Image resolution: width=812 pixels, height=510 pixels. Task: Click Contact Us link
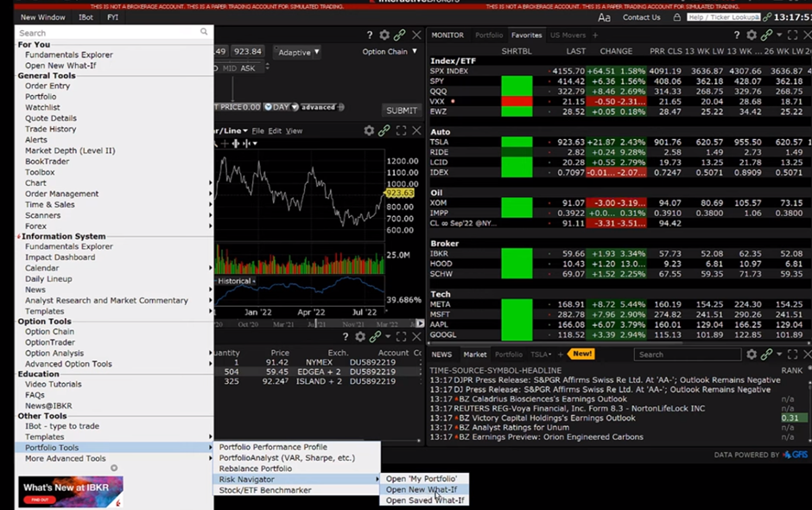[x=641, y=17]
